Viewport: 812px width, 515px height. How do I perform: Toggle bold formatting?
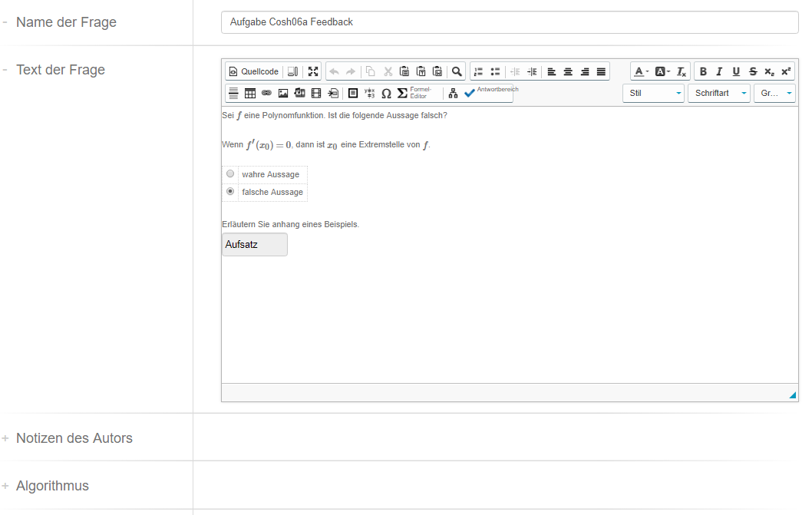click(703, 71)
